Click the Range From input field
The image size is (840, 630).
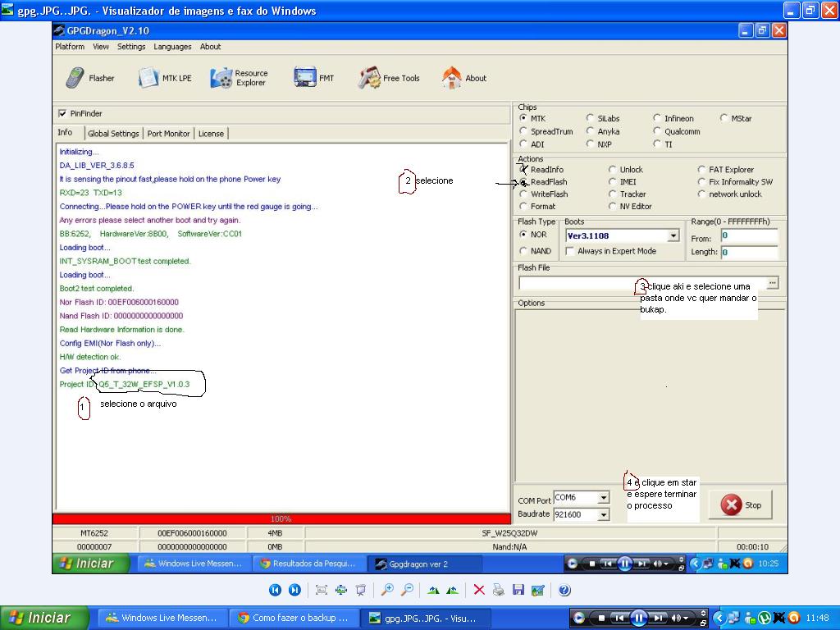[x=749, y=235]
